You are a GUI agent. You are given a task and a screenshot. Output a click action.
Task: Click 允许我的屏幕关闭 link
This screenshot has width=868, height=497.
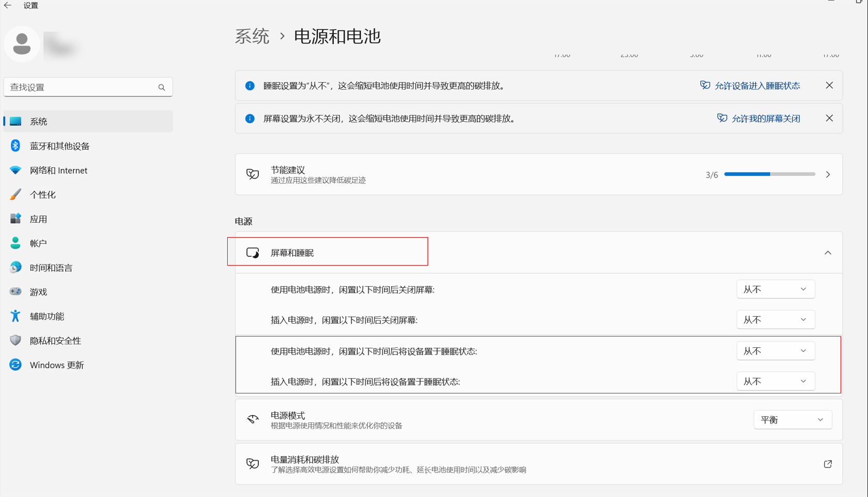(765, 119)
